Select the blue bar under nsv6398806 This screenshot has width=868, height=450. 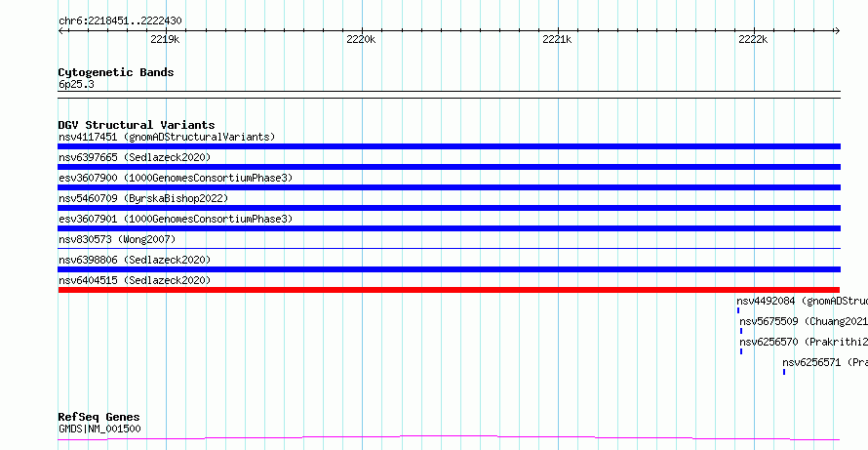(449, 269)
